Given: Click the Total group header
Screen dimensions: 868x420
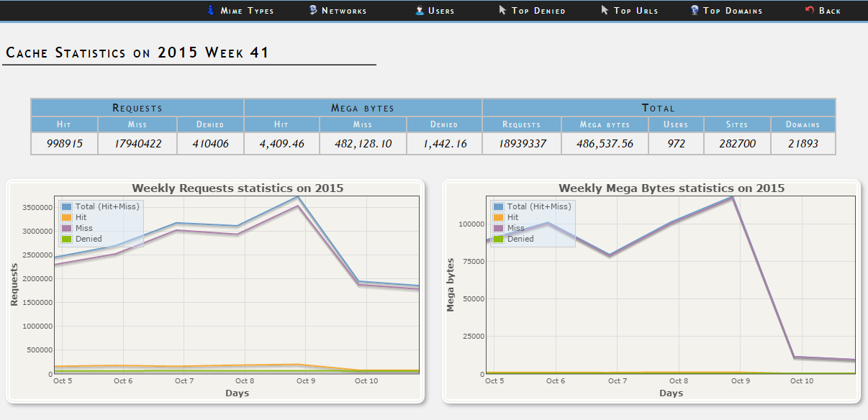Looking at the screenshot, I should (x=659, y=108).
